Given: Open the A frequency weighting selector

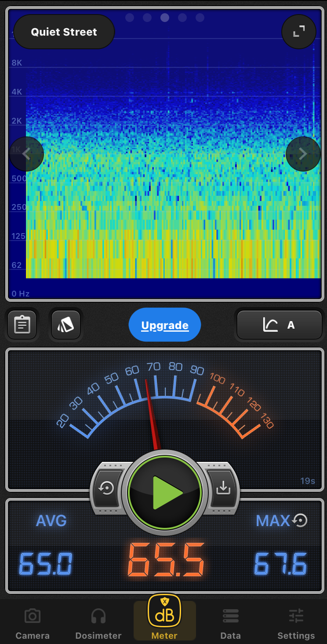Looking at the screenshot, I should tap(280, 326).
